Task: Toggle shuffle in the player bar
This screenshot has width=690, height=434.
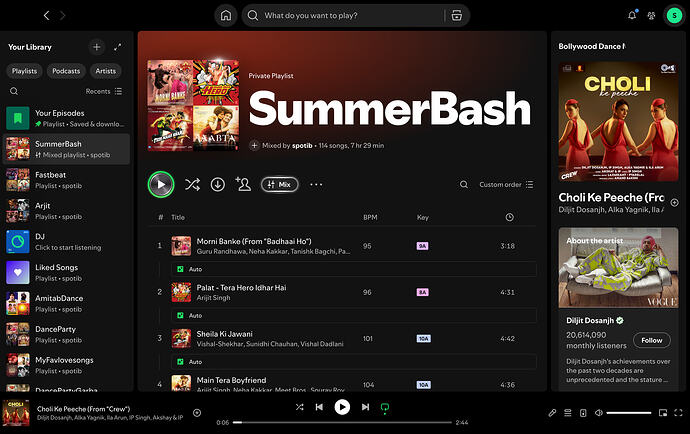Action: tap(300, 407)
